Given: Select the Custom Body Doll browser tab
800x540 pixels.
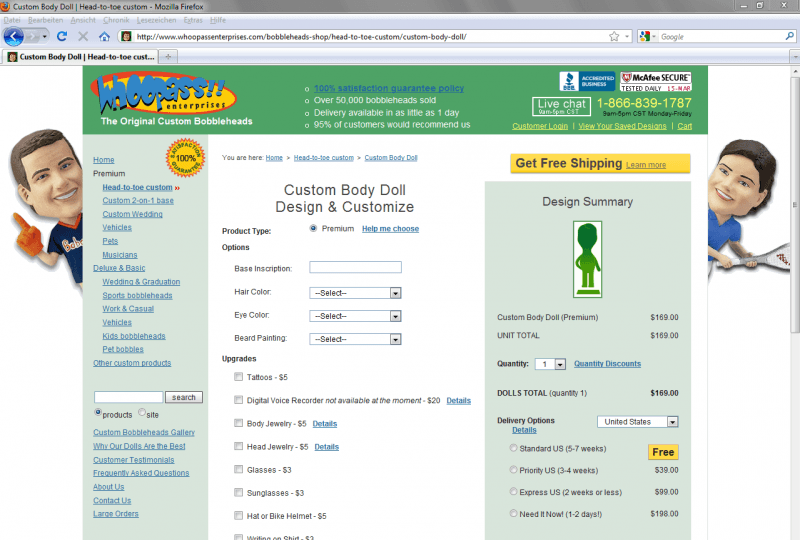Looking at the screenshot, I should coord(81,57).
